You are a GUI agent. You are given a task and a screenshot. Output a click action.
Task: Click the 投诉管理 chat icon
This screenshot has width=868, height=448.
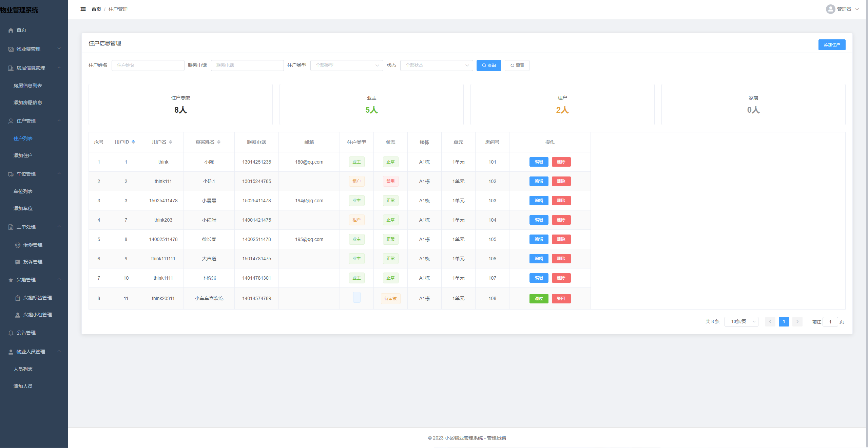(18, 262)
